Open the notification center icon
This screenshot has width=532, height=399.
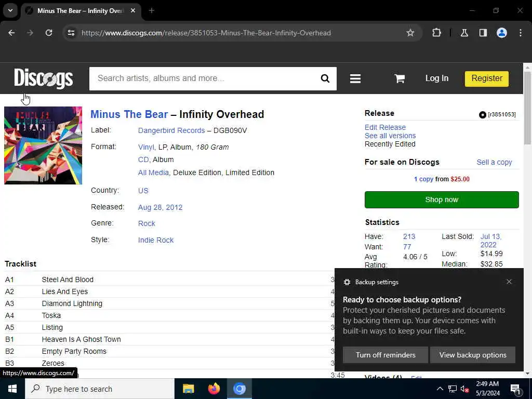click(515, 390)
